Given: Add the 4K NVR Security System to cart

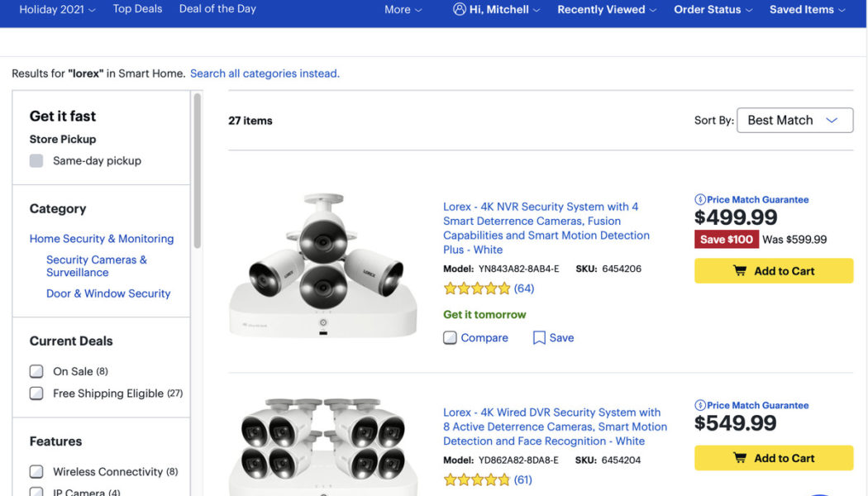Looking at the screenshot, I should pyautogui.click(x=773, y=270).
